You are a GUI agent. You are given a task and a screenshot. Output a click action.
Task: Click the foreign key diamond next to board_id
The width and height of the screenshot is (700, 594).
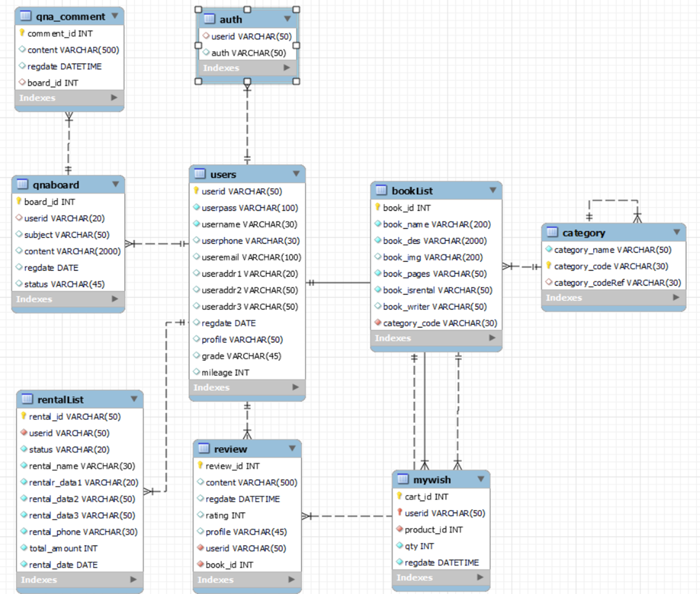(21, 82)
